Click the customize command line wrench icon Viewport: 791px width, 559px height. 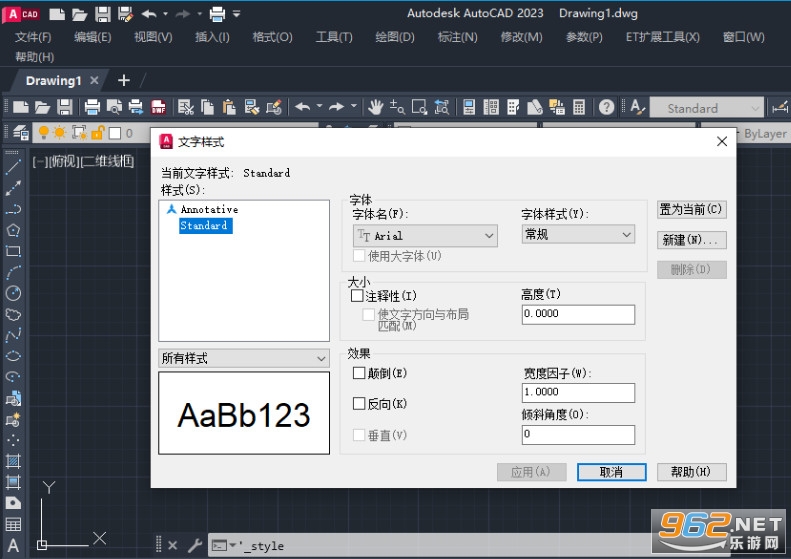(x=195, y=545)
